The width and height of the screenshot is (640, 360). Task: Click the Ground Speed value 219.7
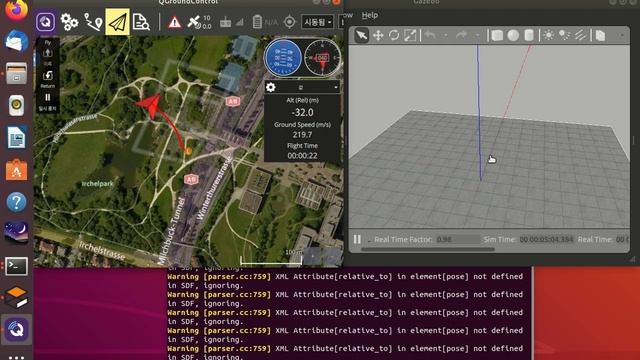click(302, 134)
